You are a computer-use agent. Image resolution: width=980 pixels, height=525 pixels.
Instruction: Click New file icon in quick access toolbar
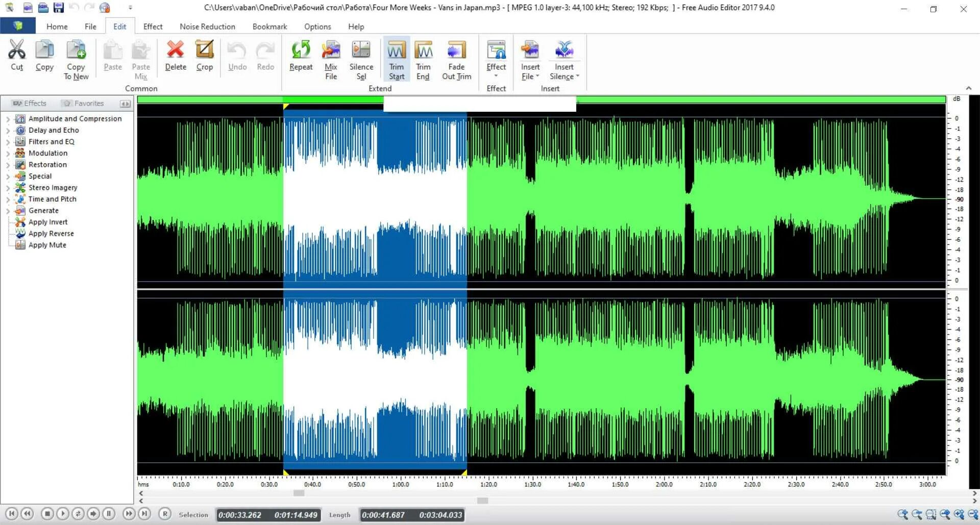[x=28, y=8]
